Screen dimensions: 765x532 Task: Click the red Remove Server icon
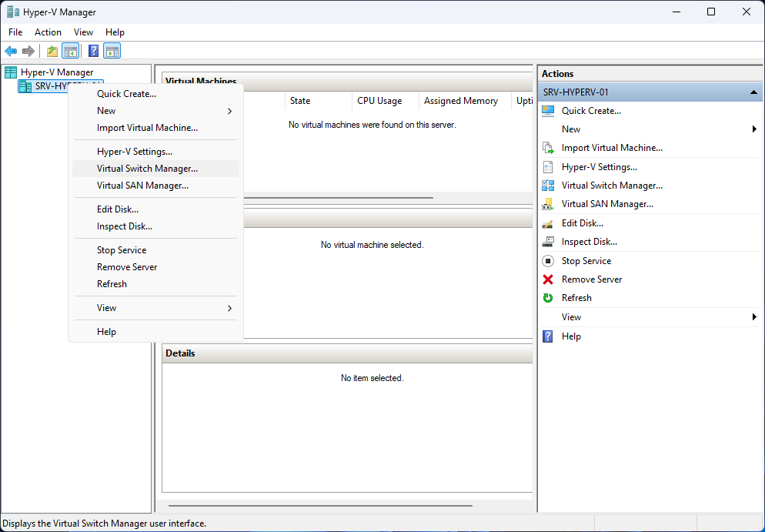550,279
